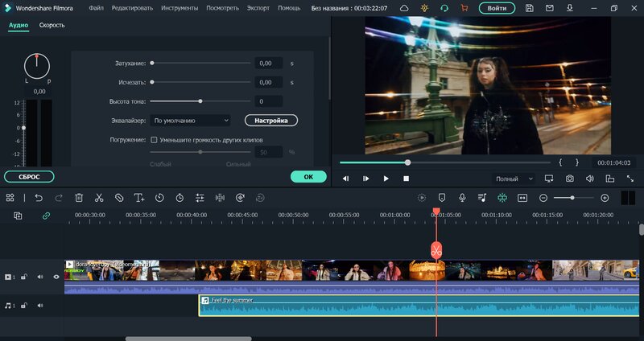This screenshot has width=644, height=341.
Task: Save project with floppy disk icon
Action: pyautogui.click(x=530, y=8)
